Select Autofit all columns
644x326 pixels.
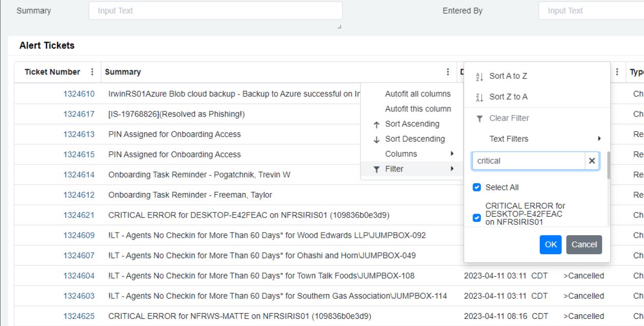pyautogui.click(x=418, y=94)
